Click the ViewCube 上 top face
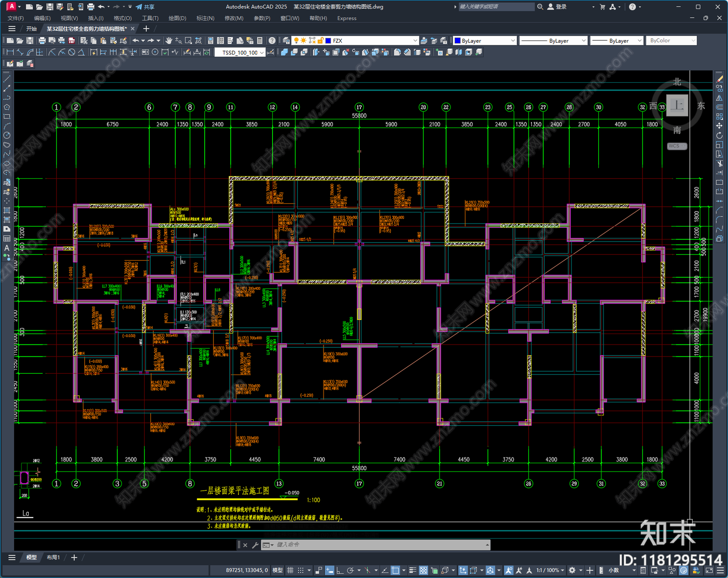 click(x=677, y=105)
